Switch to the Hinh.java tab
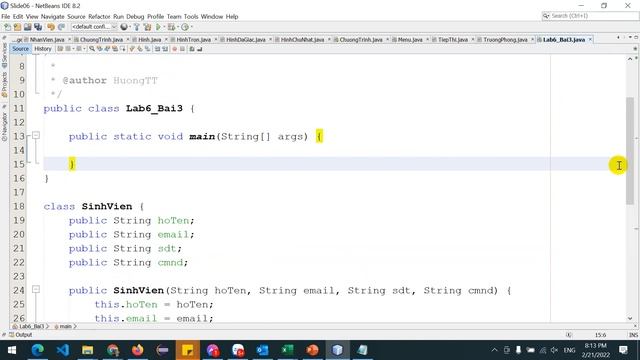The image size is (640, 360). 149,40
